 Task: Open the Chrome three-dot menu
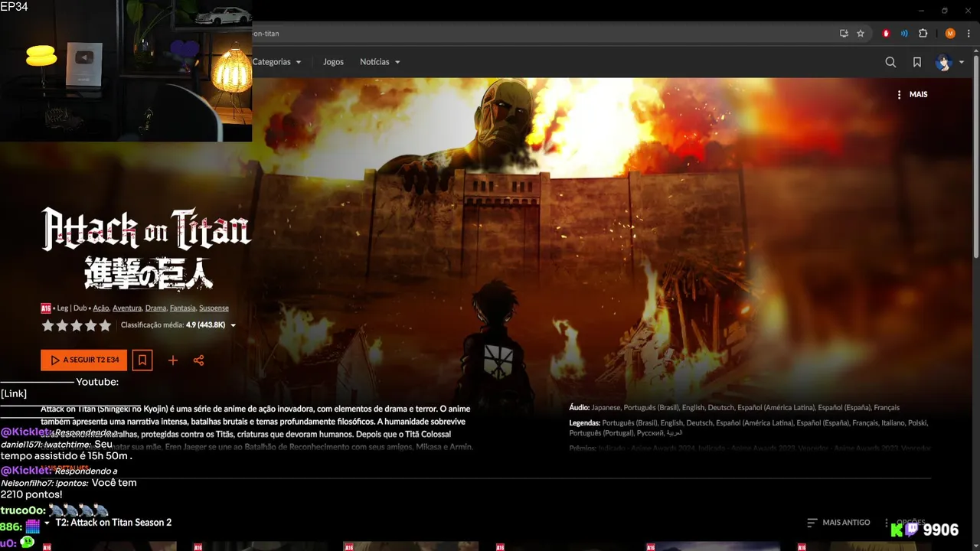(x=969, y=34)
